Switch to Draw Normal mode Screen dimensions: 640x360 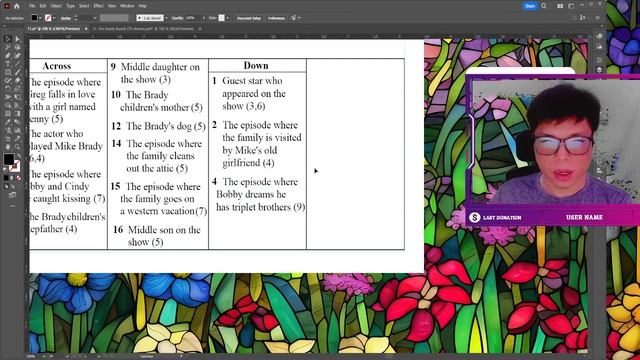(x=6, y=186)
